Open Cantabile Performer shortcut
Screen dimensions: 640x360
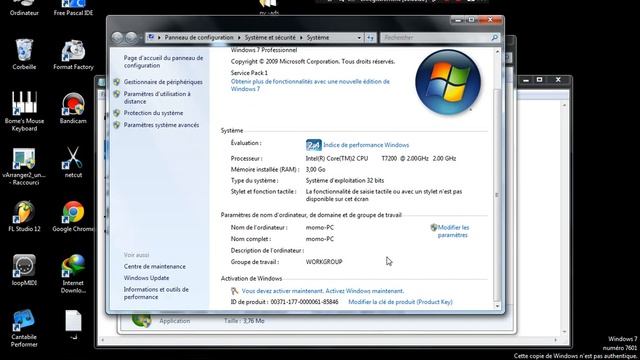24,329
